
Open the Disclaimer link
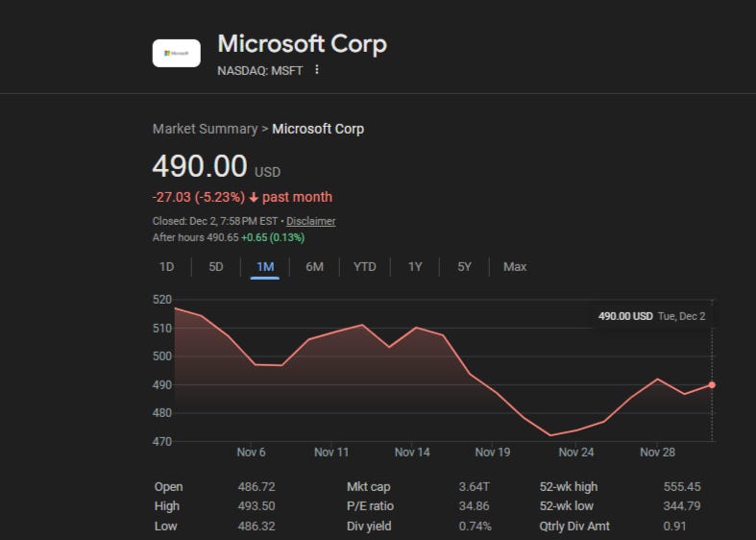[310, 221]
